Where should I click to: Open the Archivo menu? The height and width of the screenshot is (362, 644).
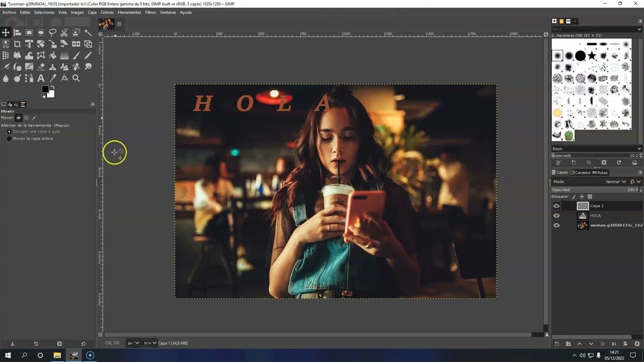click(x=9, y=12)
